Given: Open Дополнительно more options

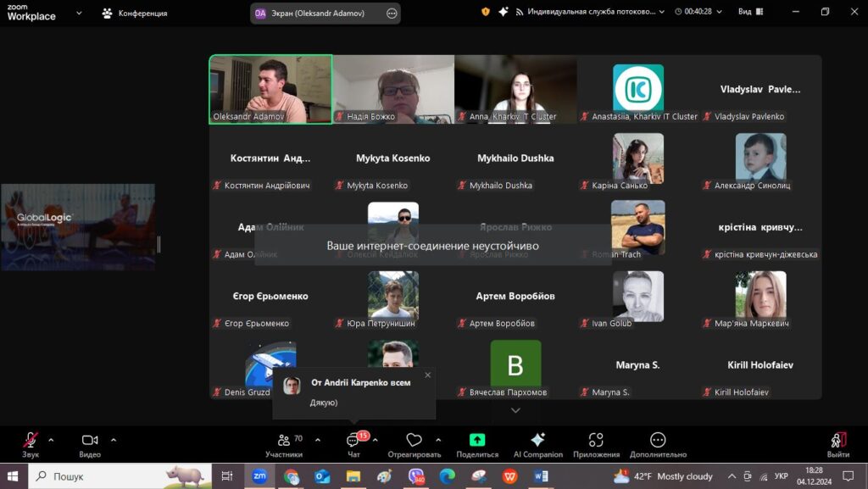Looking at the screenshot, I should coord(658,445).
